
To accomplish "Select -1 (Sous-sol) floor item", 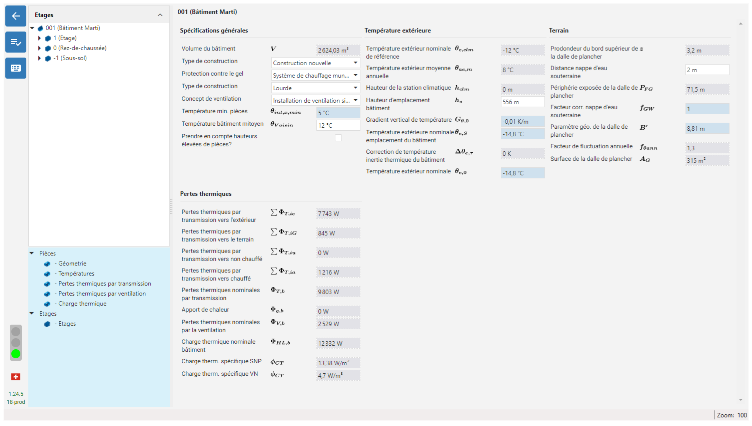I will (x=70, y=58).
